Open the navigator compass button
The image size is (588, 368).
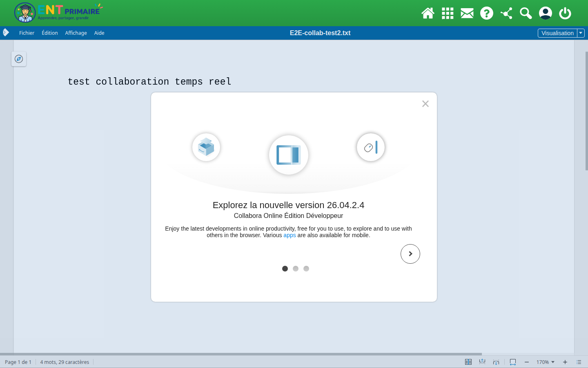pyautogui.click(x=19, y=59)
